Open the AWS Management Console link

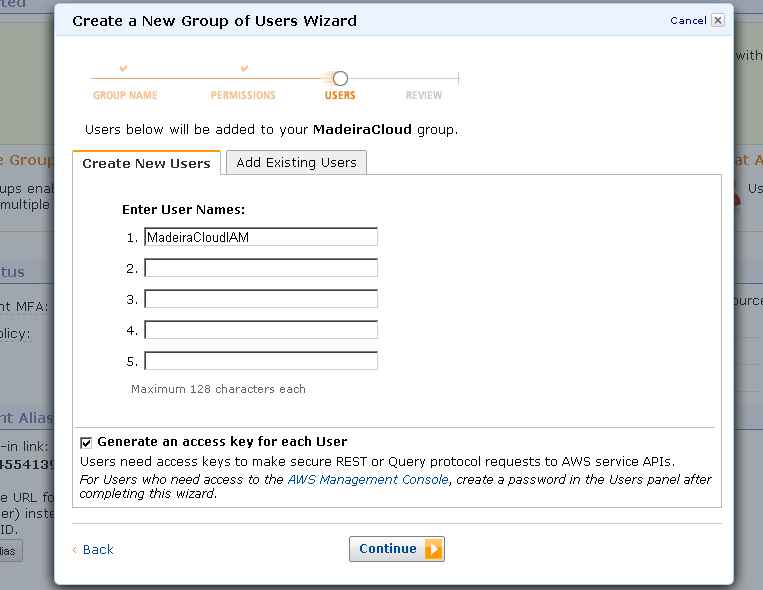pyautogui.click(x=368, y=479)
